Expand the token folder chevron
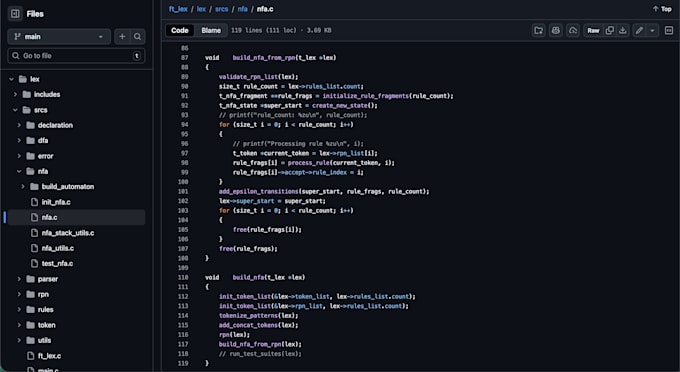The width and height of the screenshot is (680, 372). (x=20, y=325)
